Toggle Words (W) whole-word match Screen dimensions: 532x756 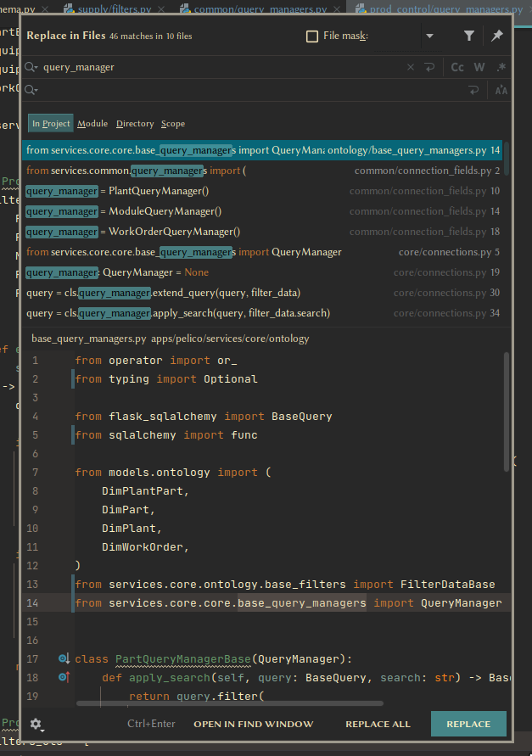click(x=479, y=68)
